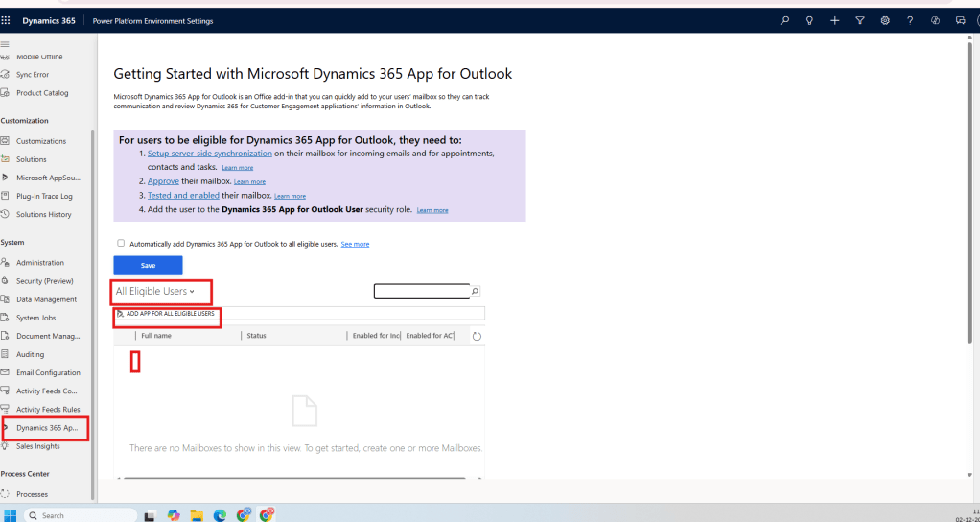Screen dimensions: 980x522
Task: Click the horizontal scrollbar under the grid
Action: 297,477
